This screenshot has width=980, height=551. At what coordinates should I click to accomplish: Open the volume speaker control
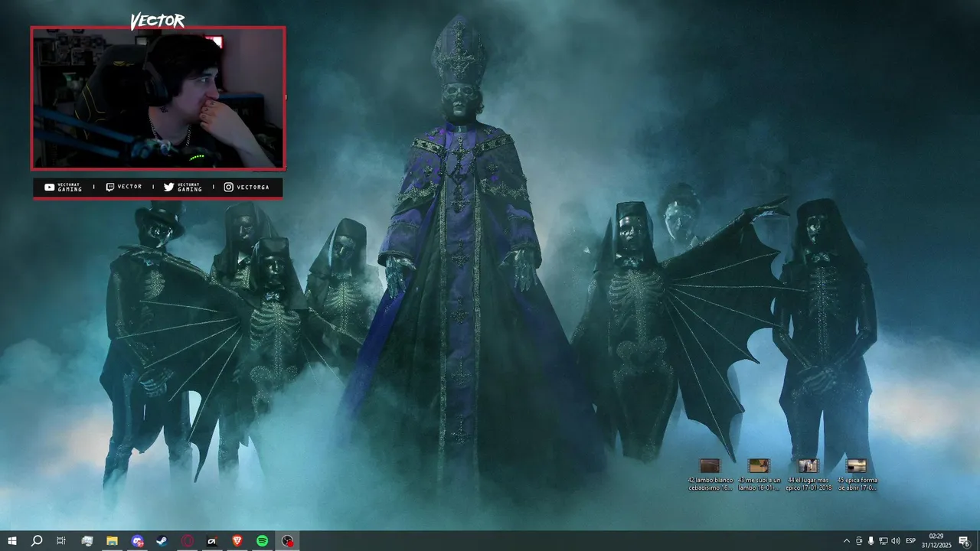coord(896,541)
